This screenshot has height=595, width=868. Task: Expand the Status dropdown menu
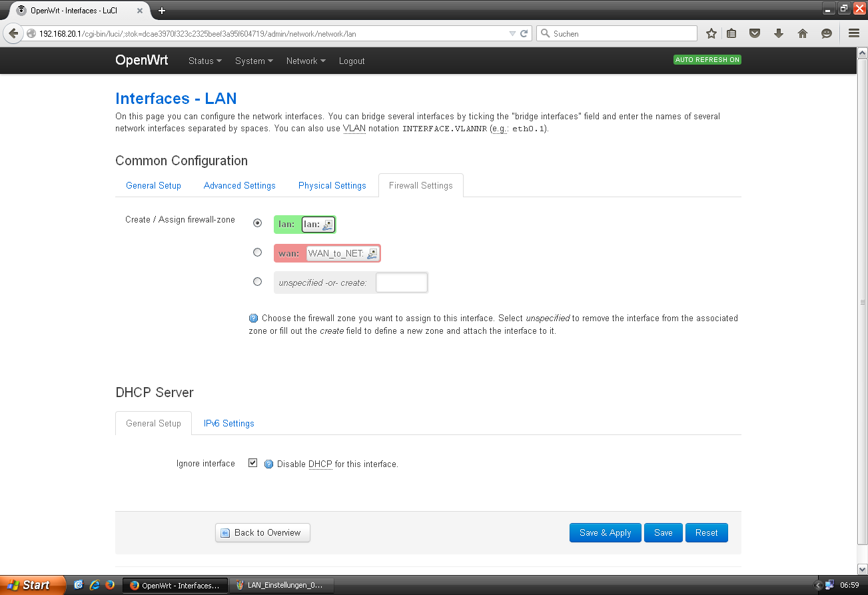pos(205,61)
